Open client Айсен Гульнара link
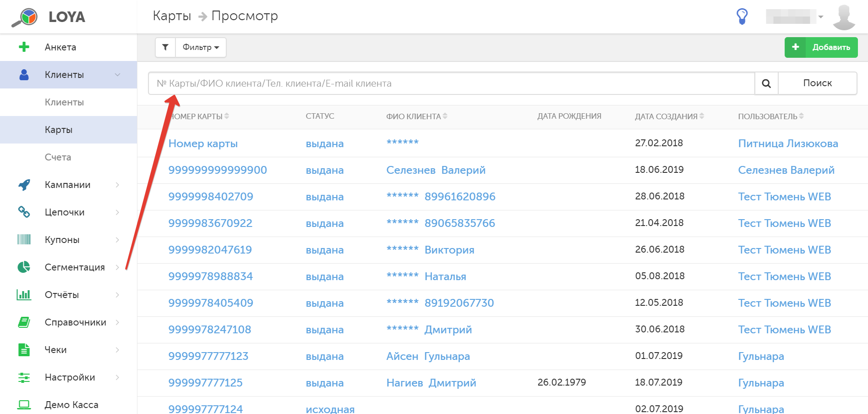The width and height of the screenshot is (868, 414). [x=428, y=356]
